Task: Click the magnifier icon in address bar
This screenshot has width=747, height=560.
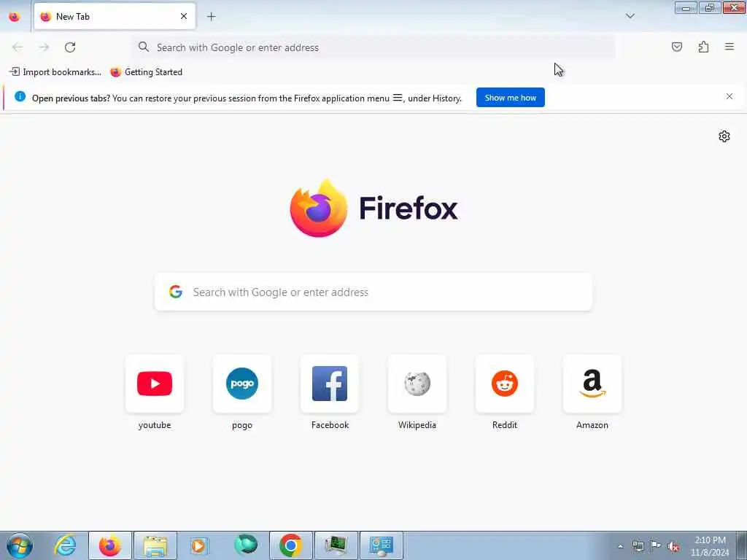Action: tap(144, 47)
